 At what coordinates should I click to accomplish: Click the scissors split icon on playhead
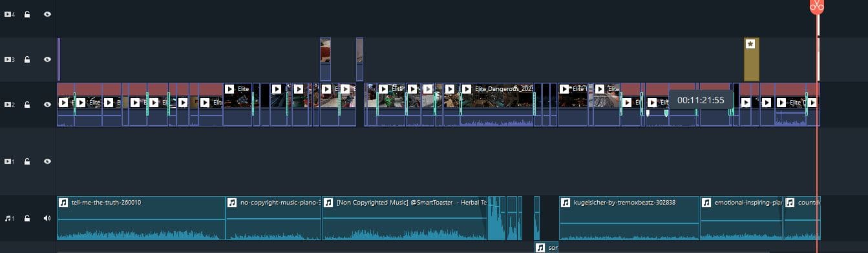817,6
